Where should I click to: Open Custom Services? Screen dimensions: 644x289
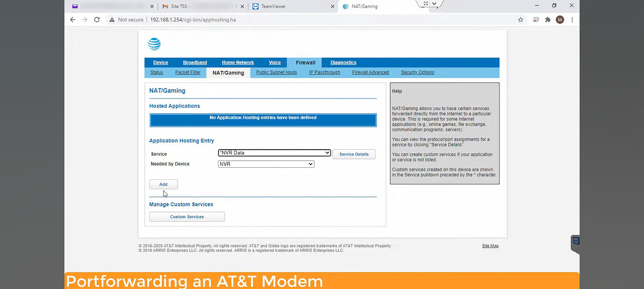tap(187, 216)
